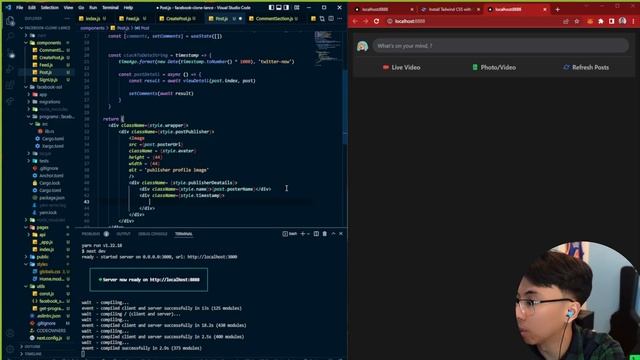Collapse the components folder in Explorer
Viewport: 640px width, 360px height.
click(48, 43)
